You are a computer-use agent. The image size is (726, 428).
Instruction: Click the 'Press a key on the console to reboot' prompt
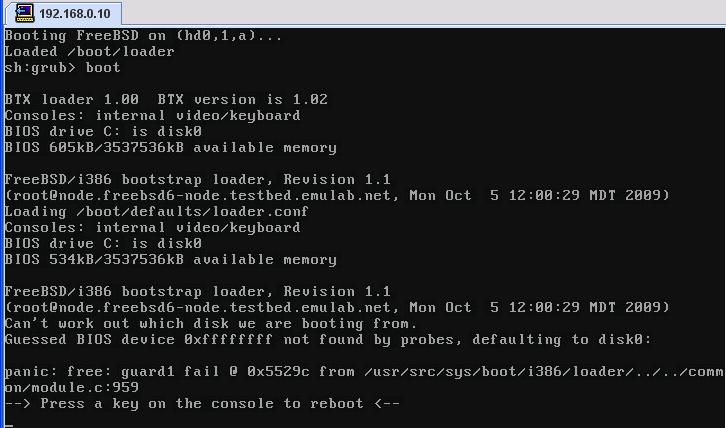coord(202,403)
